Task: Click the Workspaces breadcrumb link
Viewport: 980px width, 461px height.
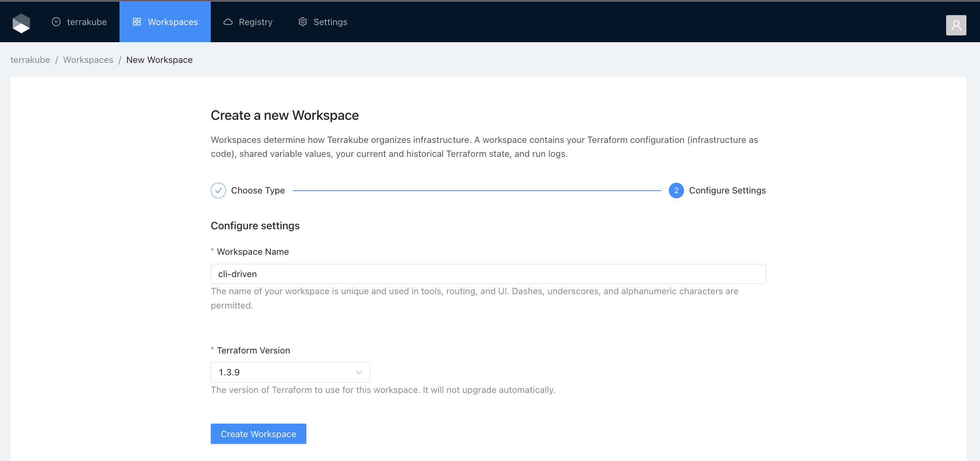Action: click(88, 60)
